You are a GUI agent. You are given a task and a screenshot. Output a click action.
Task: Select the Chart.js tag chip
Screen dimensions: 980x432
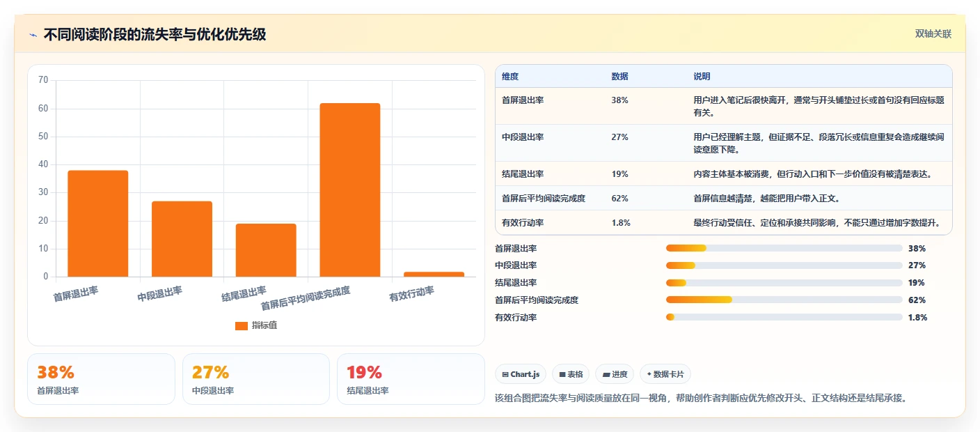[521, 374]
